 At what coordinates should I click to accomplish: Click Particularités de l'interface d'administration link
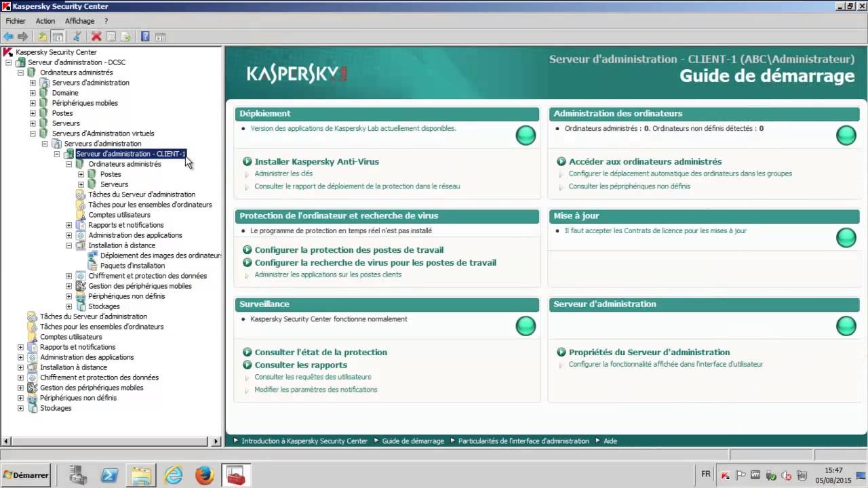coord(524,441)
